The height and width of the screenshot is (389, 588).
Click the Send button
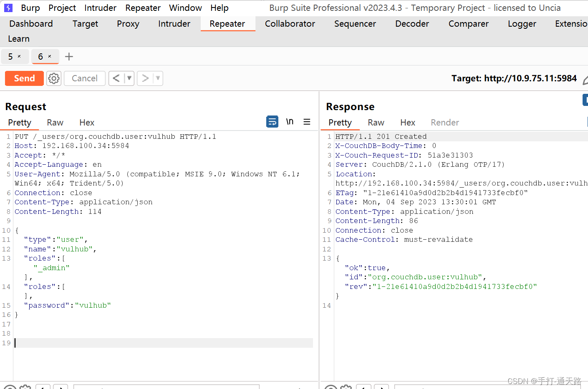(x=24, y=78)
